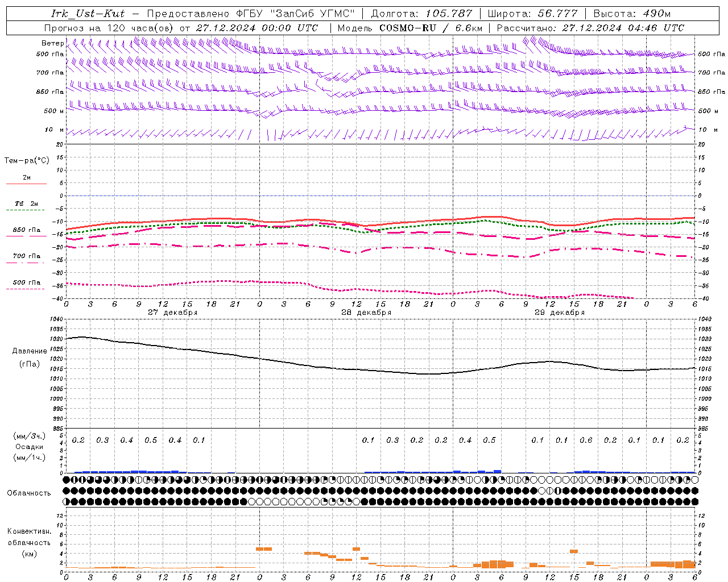
Task: Click the Тем-ра(°C) temperature panel label
Action: [27, 161]
